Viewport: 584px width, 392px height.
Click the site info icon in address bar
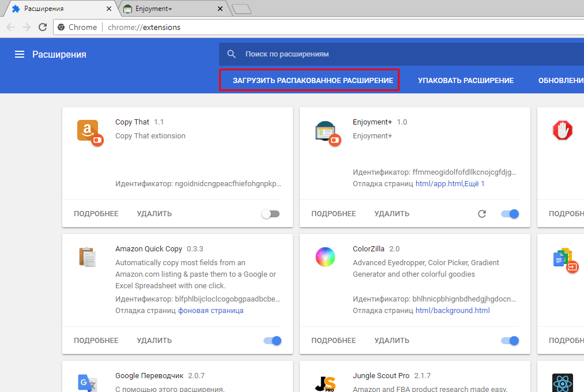coord(61,27)
